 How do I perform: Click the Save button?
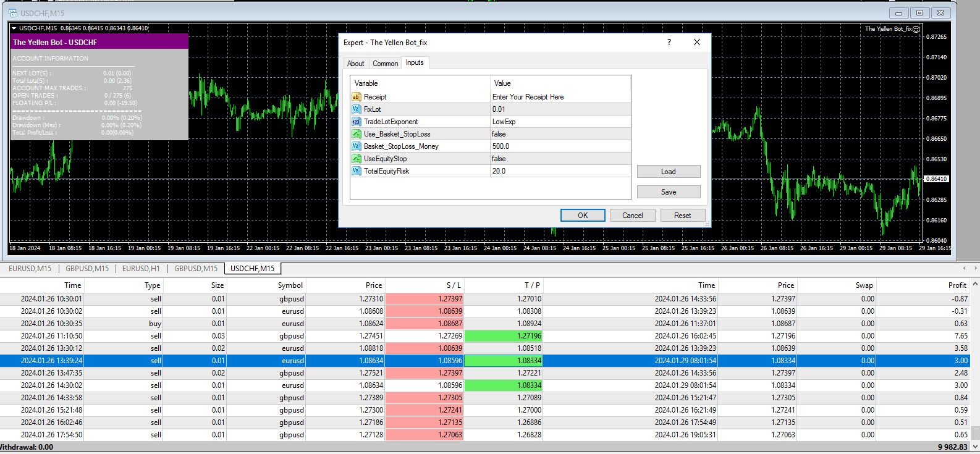pyautogui.click(x=669, y=192)
